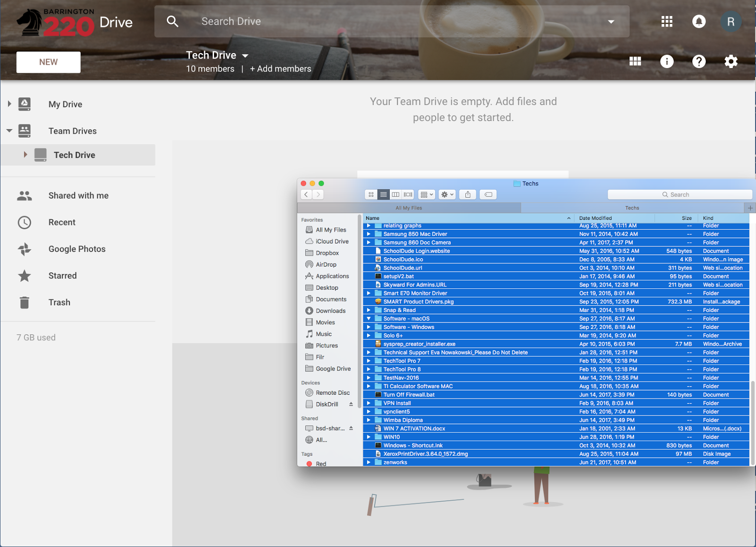Image resolution: width=756 pixels, height=547 pixels.
Task: Open the notifications bell icon
Action: (x=699, y=21)
